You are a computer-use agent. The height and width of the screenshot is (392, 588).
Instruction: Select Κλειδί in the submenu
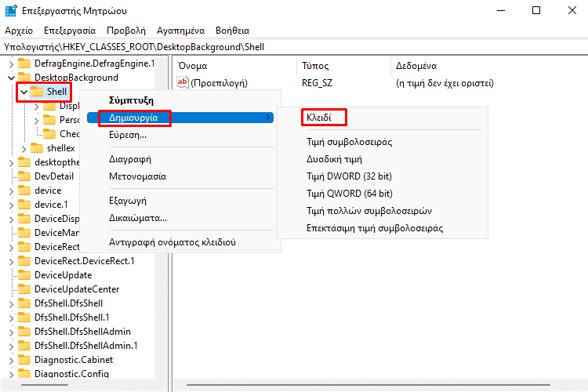coord(383,118)
